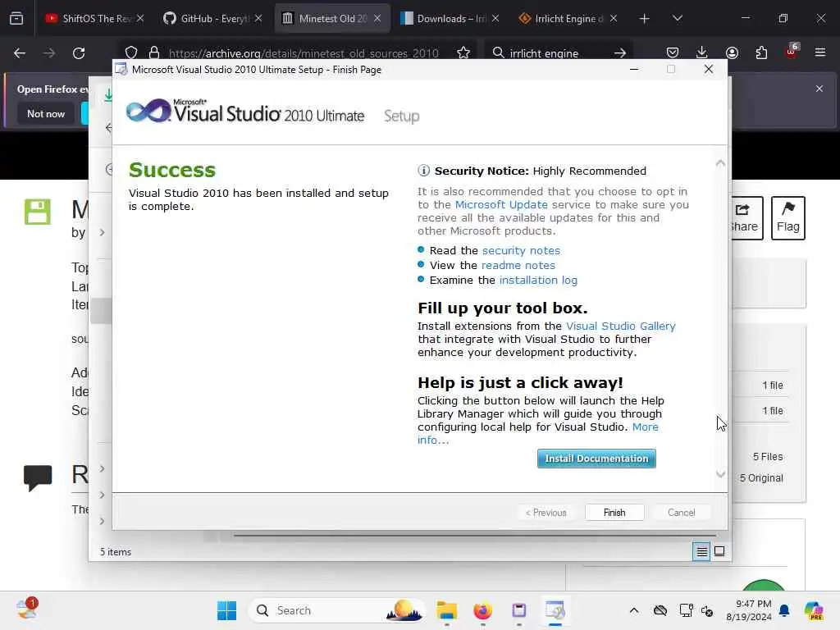840x630 pixels.
Task: Switch to the Irrlicht Engine tab
Action: 568,18
